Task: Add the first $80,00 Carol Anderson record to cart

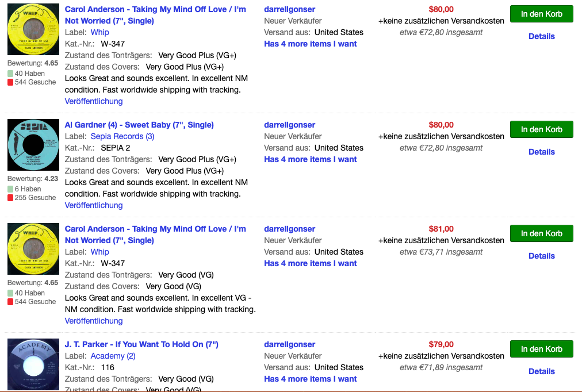Action: [x=542, y=14]
